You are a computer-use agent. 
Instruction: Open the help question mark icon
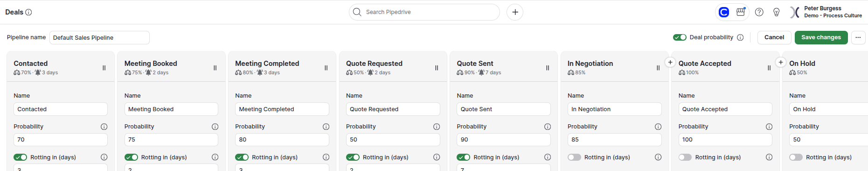click(759, 12)
